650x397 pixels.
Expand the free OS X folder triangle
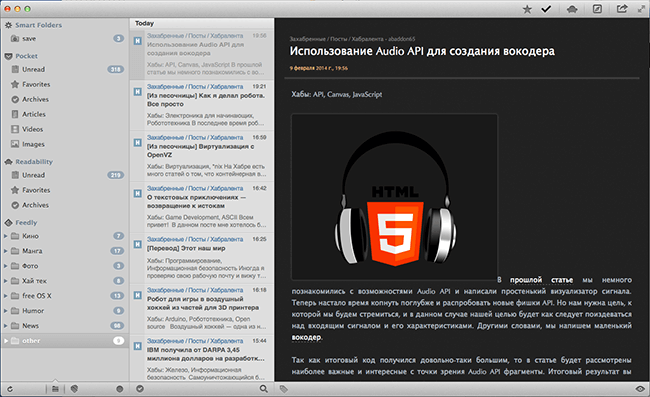(x=5, y=295)
